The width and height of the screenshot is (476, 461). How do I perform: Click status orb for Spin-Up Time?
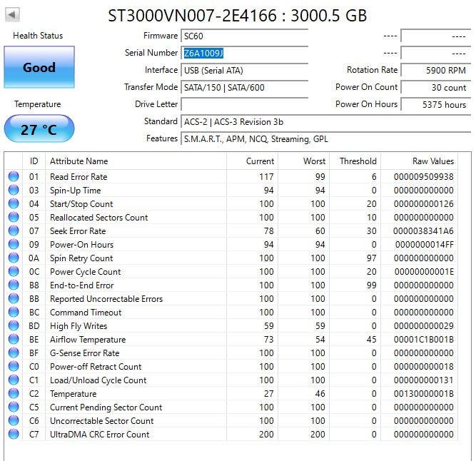(x=14, y=190)
